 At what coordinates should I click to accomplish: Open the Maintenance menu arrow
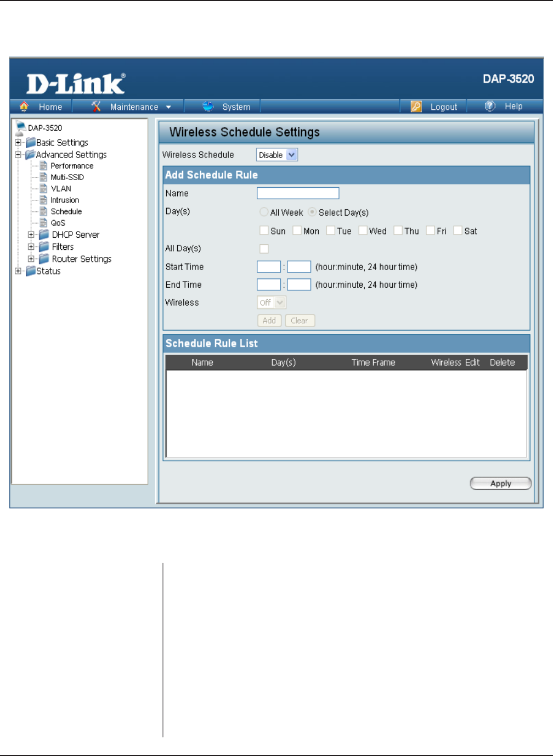[168, 107]
